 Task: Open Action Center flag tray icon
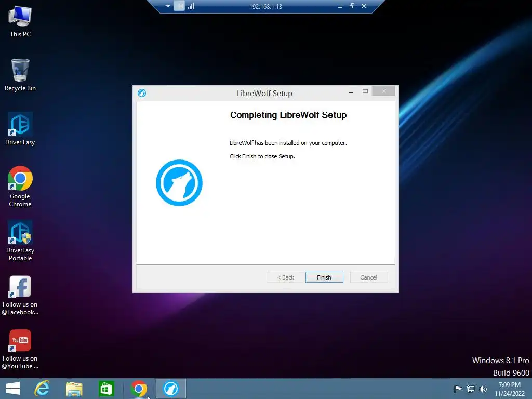coord(458,389)
